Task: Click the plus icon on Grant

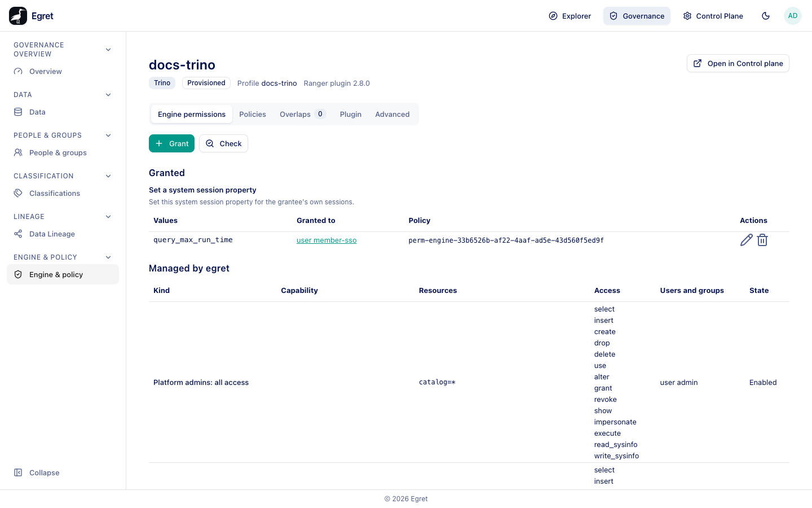Action: (x=159, y=143)
